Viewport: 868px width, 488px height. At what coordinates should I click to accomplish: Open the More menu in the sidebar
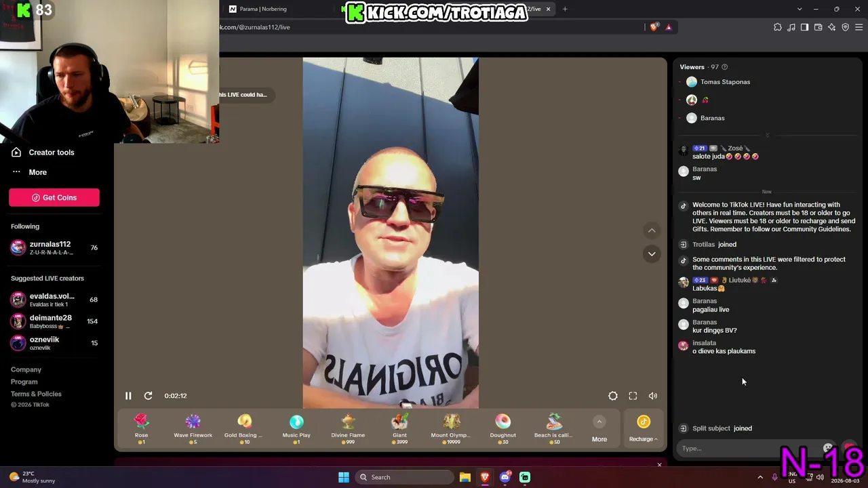pyautogui.click(x=29, y=172)
